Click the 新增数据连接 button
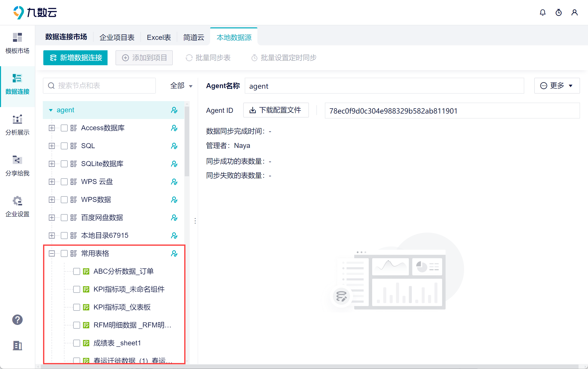 point(75,58)
